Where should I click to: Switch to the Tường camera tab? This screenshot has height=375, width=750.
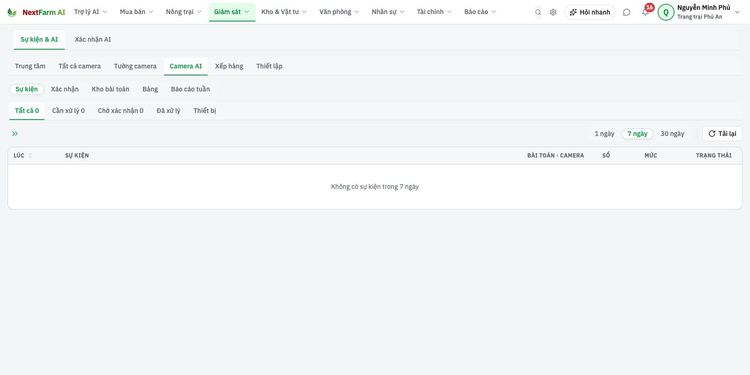coord(135,66)
